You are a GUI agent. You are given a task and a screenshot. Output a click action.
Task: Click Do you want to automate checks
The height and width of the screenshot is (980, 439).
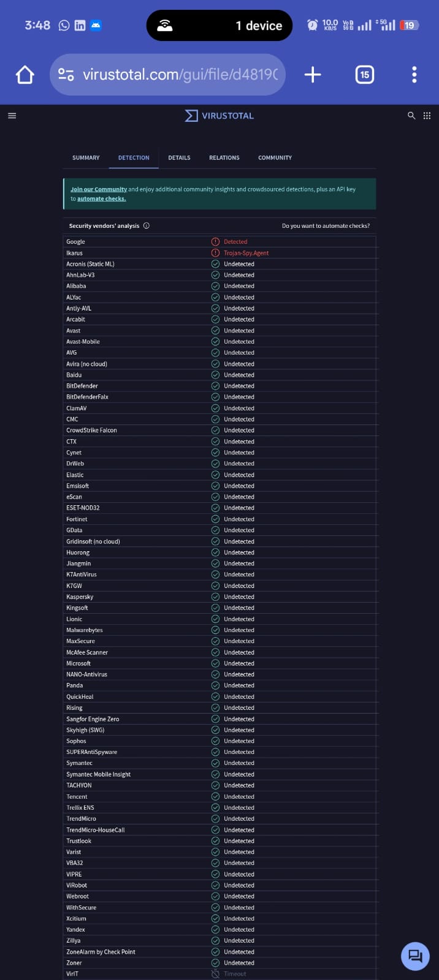click(x=326, y=225)
